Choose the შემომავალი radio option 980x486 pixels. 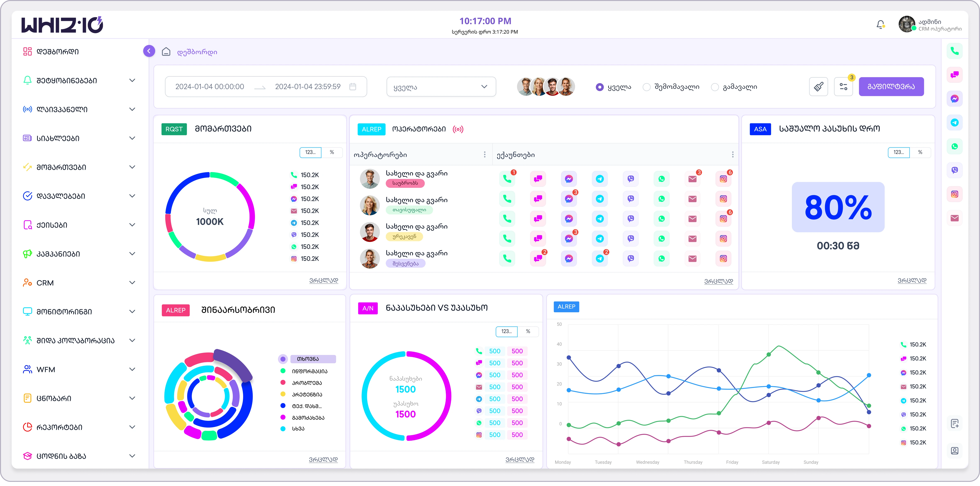tap(646, 87)
